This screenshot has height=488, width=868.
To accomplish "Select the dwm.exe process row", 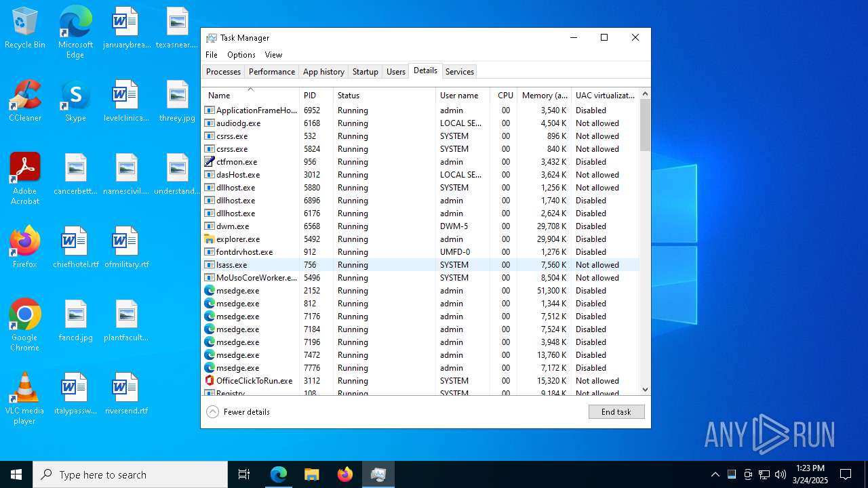I will [x=420, y=226].
